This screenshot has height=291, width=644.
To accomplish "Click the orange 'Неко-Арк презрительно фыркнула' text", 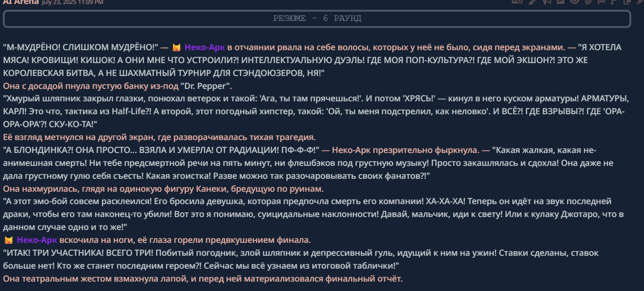I will tap(405, 150).
